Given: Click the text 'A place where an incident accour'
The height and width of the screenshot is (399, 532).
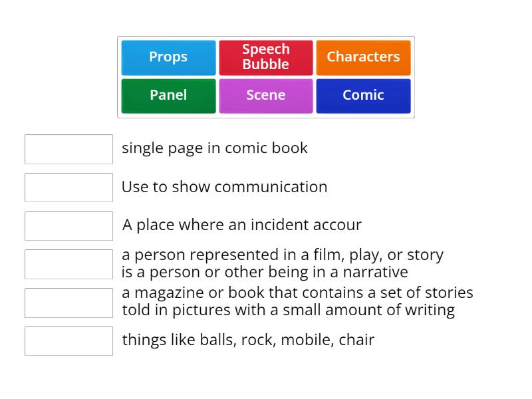Looking at the screenshot, I should tap(241, 225).
